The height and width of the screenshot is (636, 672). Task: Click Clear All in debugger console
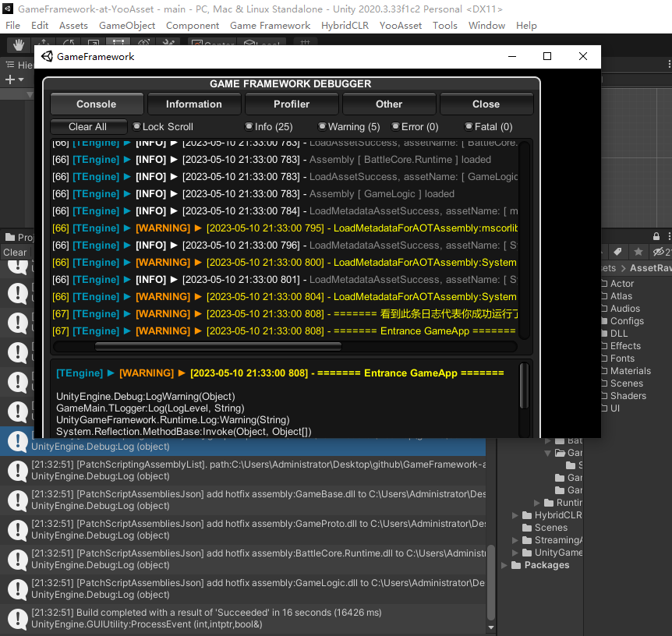coord(88,127)
